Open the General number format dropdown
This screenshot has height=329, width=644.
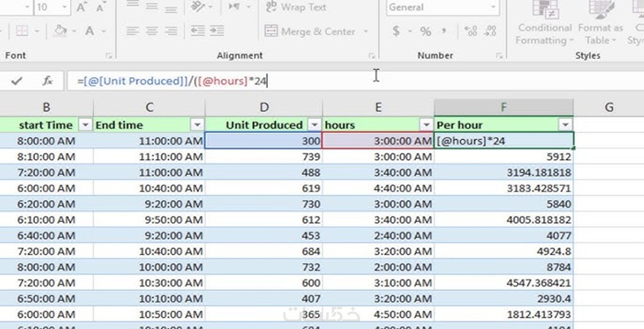coord(493,7)
